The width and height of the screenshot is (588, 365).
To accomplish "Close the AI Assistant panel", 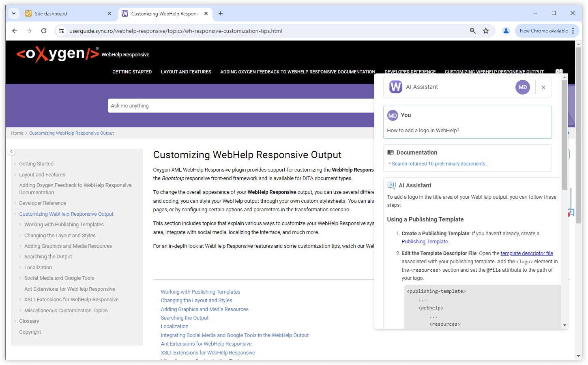I will point(543,87).
